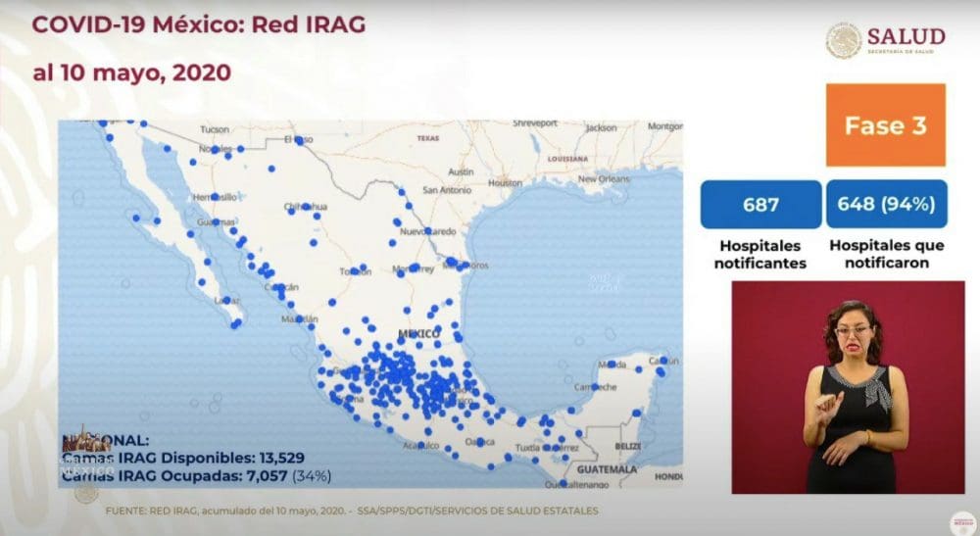
Task: Click the Mexico hospitals map
Action: pyautogui.click(x=370, y=304)
